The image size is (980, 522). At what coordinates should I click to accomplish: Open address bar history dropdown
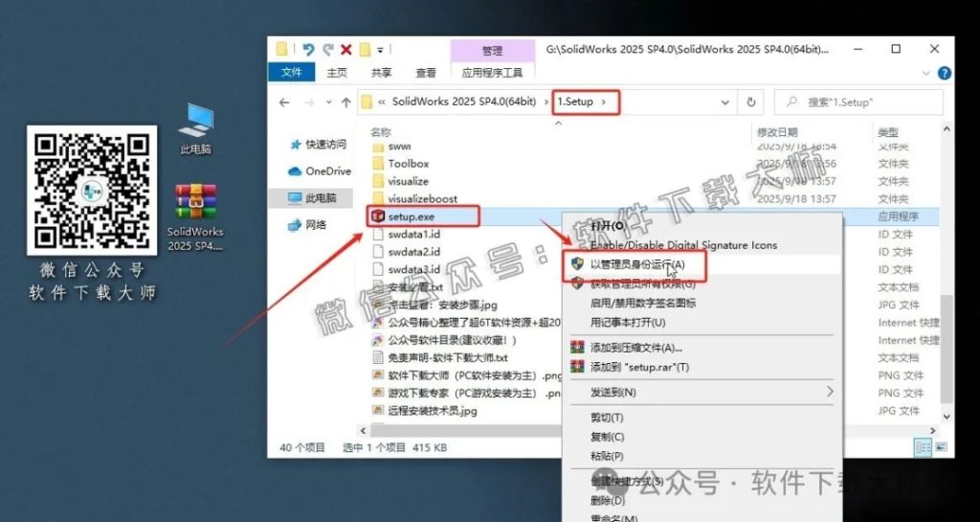[725, 102]
